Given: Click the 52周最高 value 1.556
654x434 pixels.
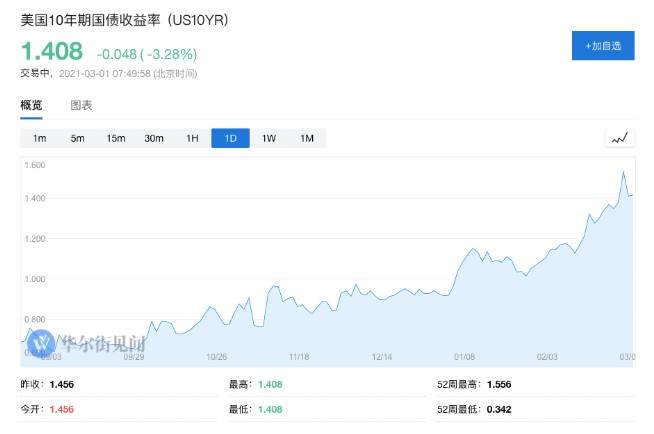Looking at the screenshot, I should [499, 384].
